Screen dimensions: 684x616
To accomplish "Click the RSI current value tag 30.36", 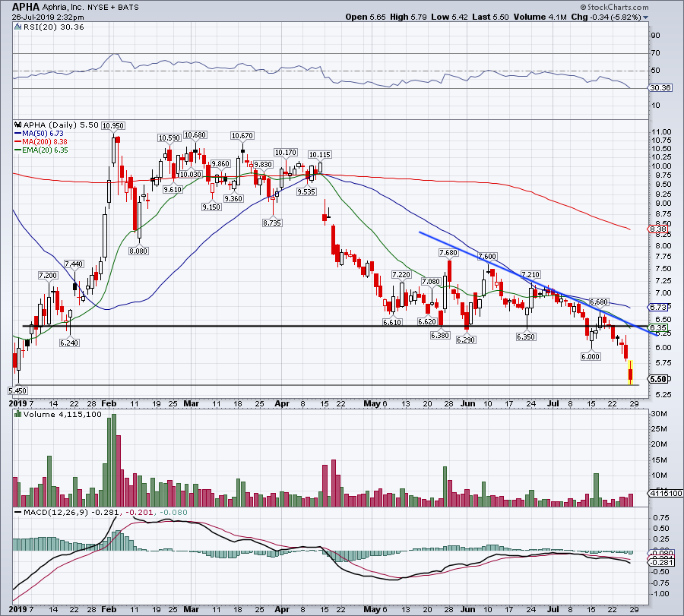I will (660, 87).
